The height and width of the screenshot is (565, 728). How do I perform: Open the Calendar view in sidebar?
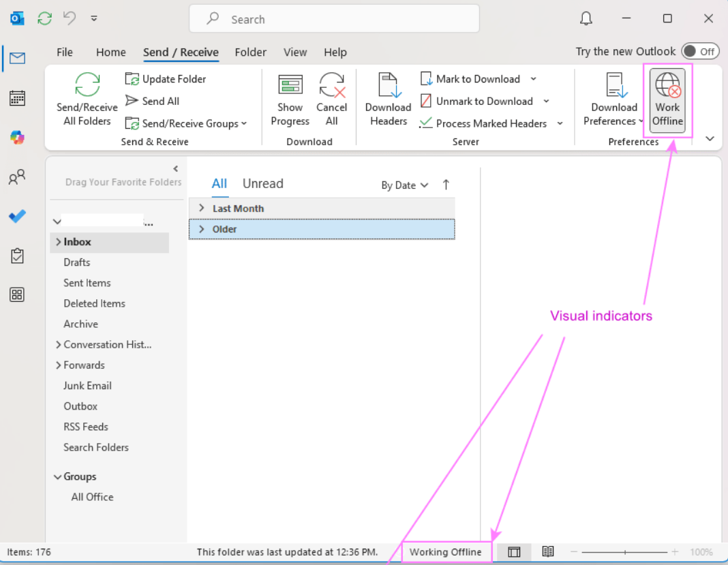click(17, 98)
